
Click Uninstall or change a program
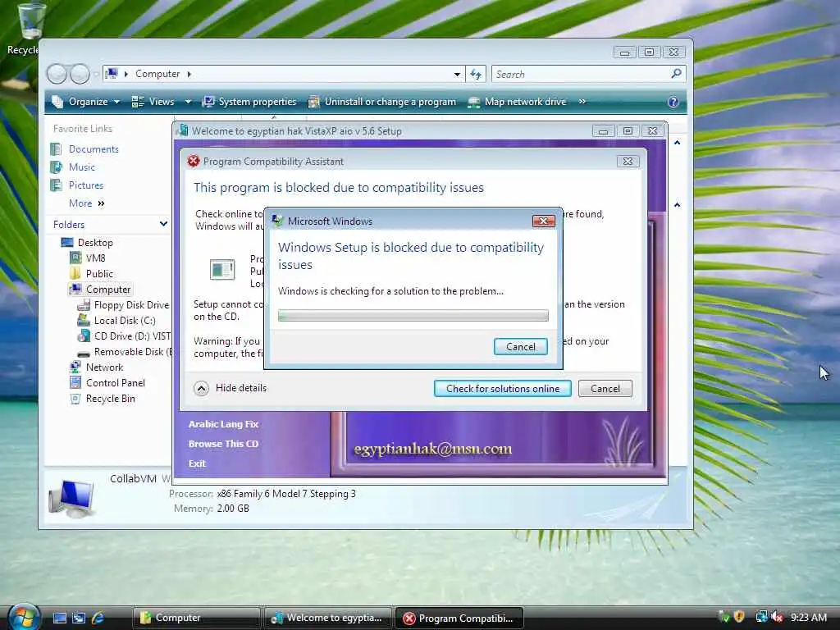click(x=382, y=102)
